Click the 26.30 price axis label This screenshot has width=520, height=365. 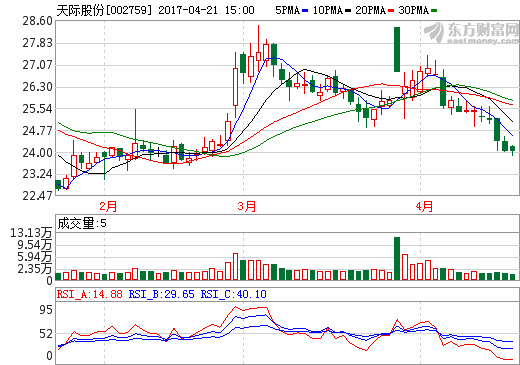tap(38, 87)
